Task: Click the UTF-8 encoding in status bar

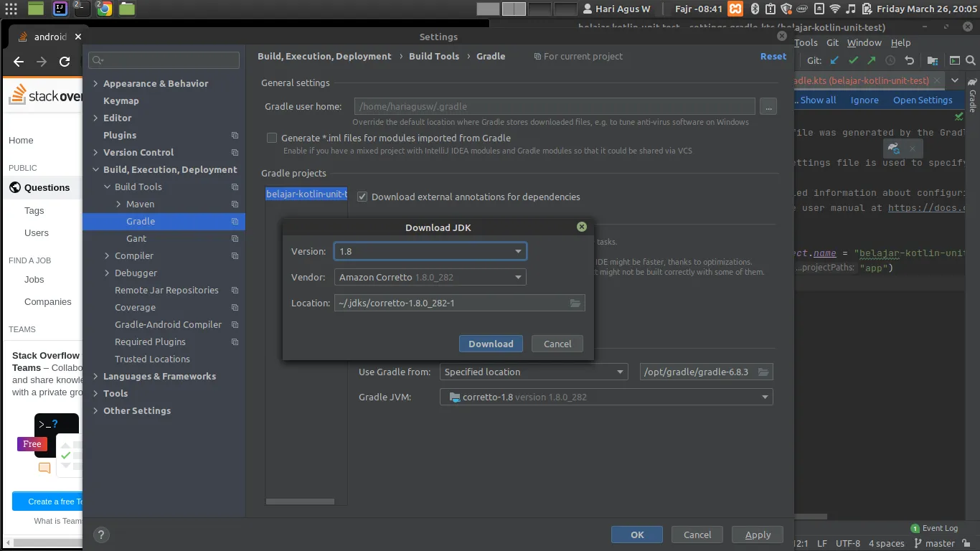Action: (x=848, y=543)
